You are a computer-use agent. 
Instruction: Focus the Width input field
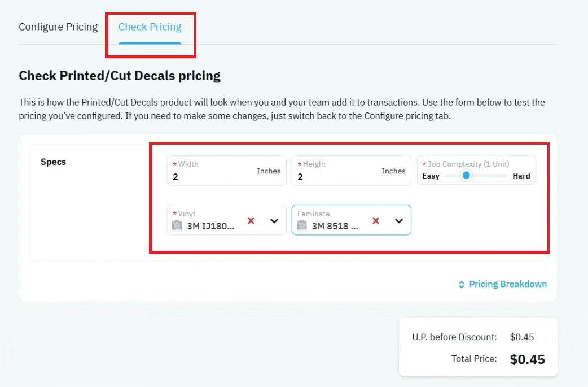click(226, 171)
